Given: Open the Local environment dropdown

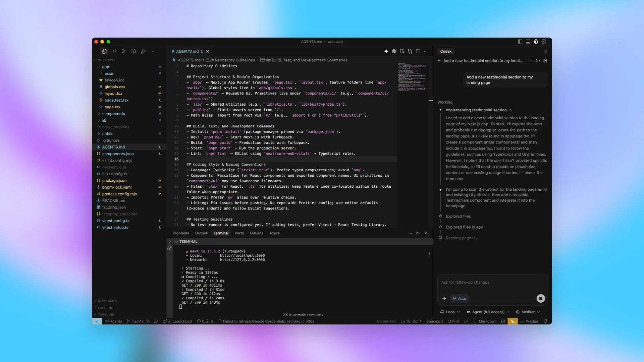Looking at the screenshot, I should pyautogui.click(x=450, y=312).
